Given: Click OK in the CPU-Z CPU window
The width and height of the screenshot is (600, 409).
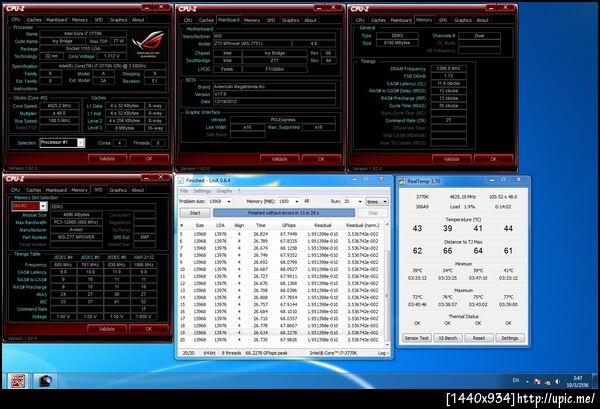Looking at the screenshot, I should (149, 158).
